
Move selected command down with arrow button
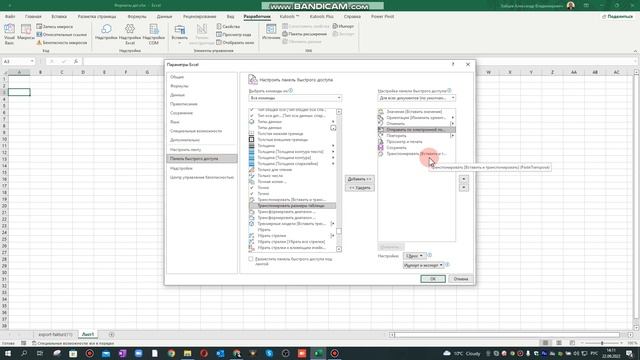tap(464, 188)
